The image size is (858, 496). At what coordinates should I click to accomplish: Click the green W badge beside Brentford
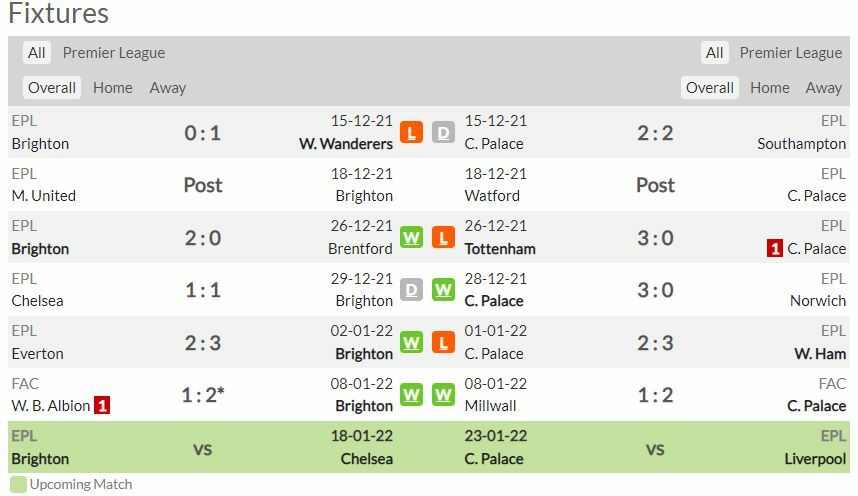point(411,237)
